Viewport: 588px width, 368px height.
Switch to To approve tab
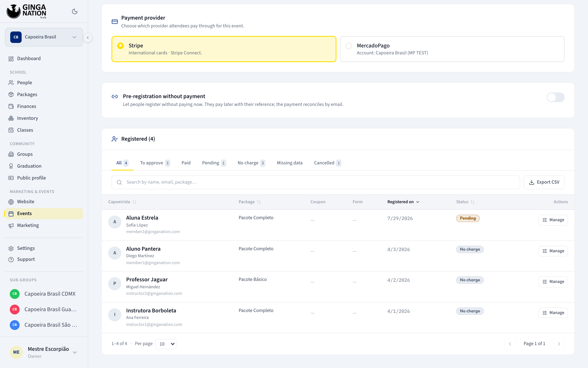pos(155,163)
